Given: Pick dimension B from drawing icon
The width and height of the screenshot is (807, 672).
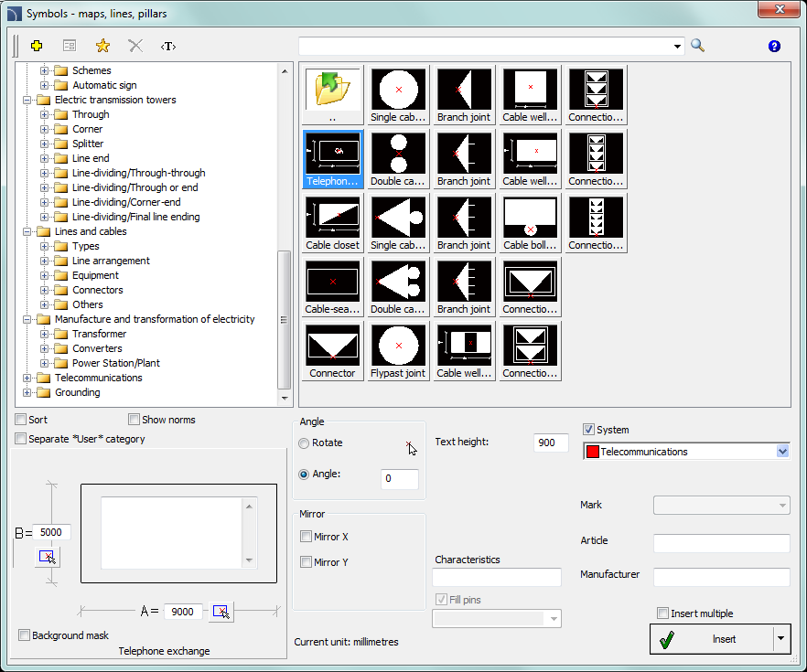Looking at the screenshot, I should [48, 557].
